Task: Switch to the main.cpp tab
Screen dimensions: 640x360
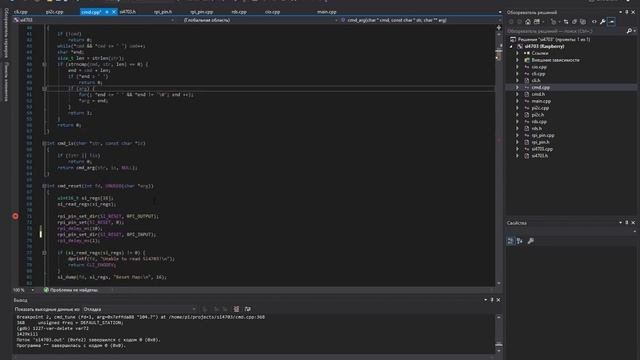Action: [x=327, y=12]
